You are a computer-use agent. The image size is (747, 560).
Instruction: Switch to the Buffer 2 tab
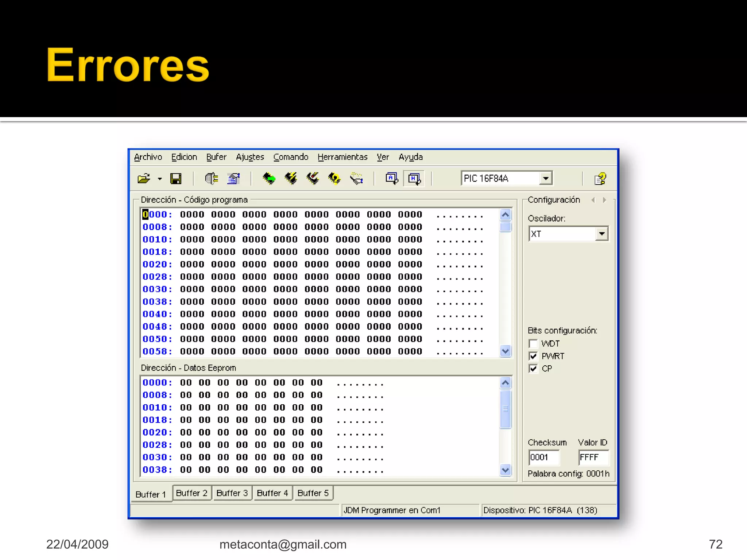192,493
